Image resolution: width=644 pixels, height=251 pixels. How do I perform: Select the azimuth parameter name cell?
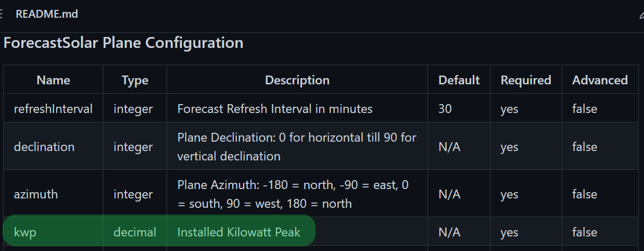pyautogui.click(x=35, y=194)
